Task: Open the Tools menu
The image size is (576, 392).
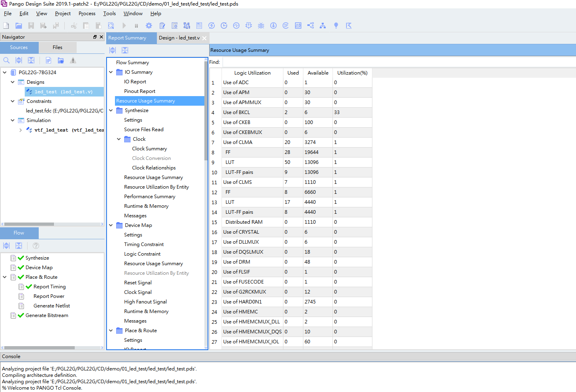Action: point(109,14)
